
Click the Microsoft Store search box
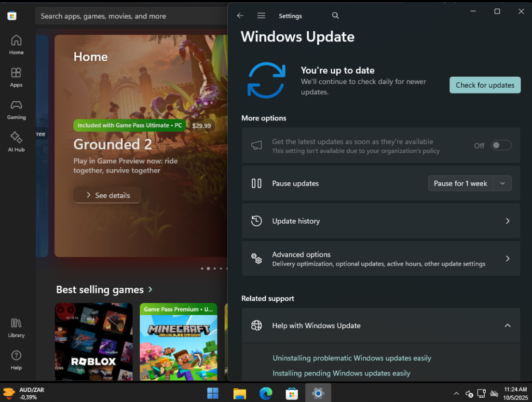pos(131,16)
